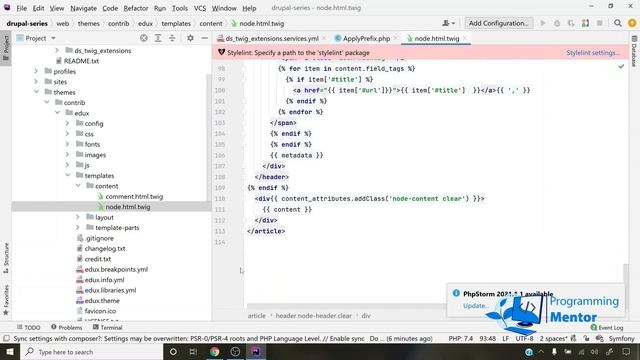Click 2 spaces indent setting
Image resolution: width=640 pixels, height=360 pixels.
pyautogui.click(x=553, y=338)
